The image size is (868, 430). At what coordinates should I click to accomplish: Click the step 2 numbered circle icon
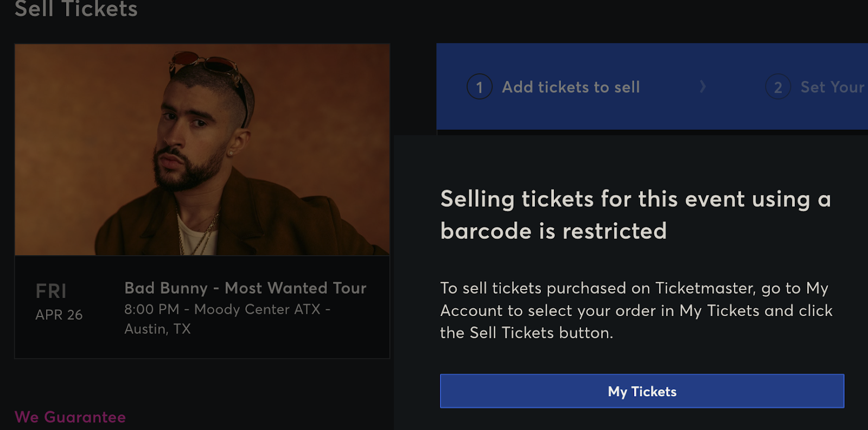(x=778, y=87)
